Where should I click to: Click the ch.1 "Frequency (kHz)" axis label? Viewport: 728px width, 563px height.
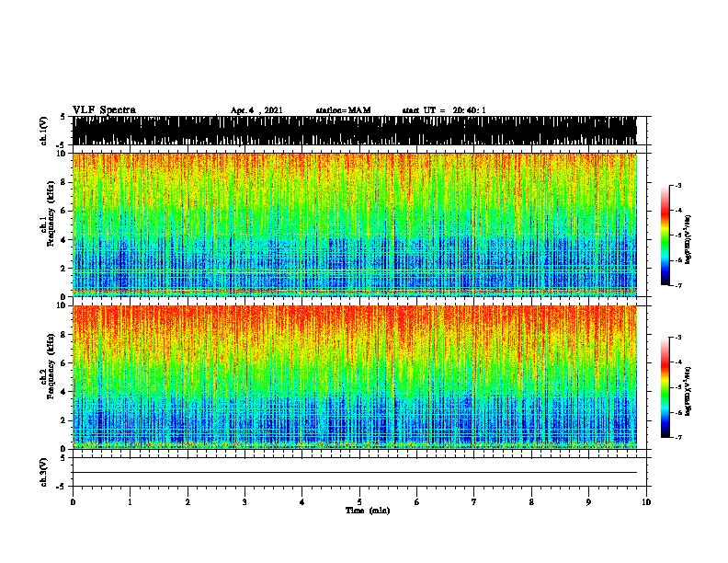point(51,213)
